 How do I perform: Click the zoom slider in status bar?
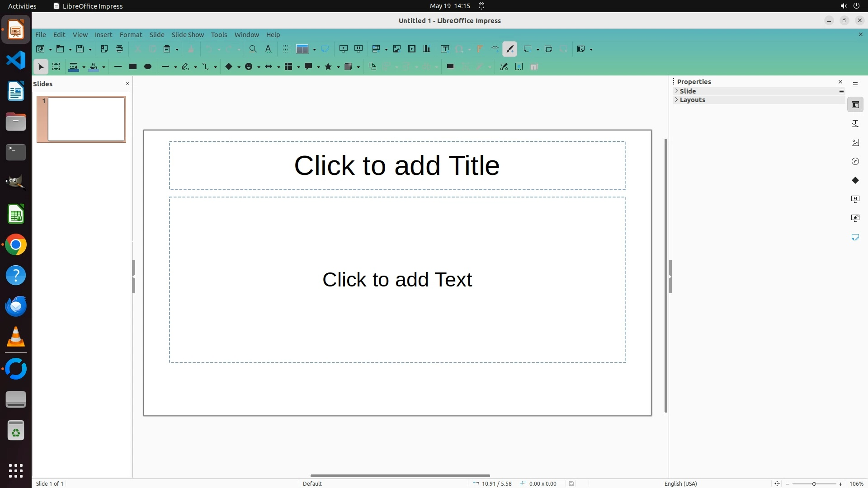[814, 483]
